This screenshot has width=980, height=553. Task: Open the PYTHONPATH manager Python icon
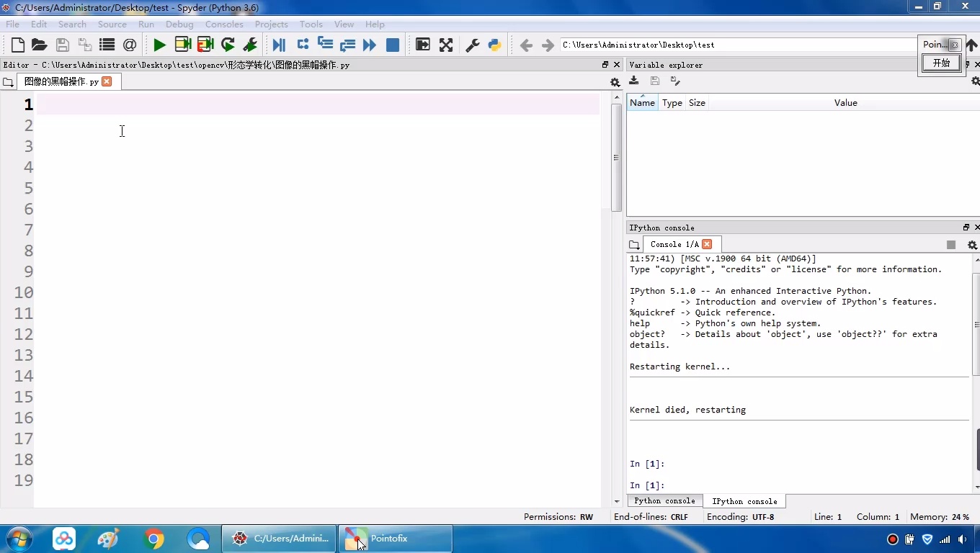(x=495, y=45)
